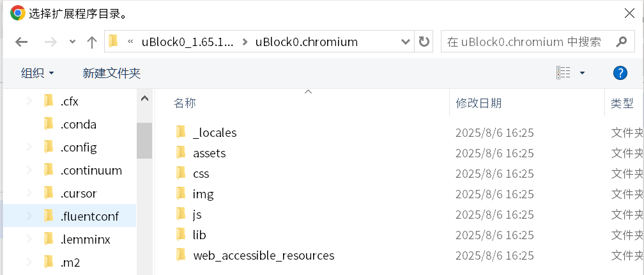Image resolution: width=644 pixels, height=275 pixels.
Task: Click the navigation pane scroll-up arrow
Action: (144, 98)
